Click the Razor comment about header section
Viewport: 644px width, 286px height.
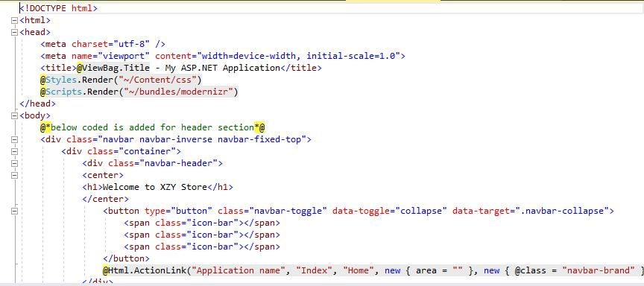[152, 127]
